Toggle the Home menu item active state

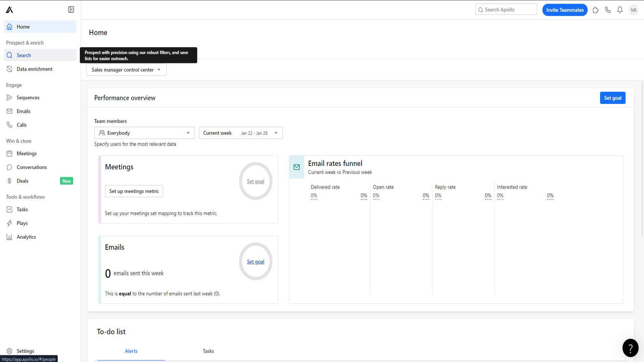coord(40,26)
